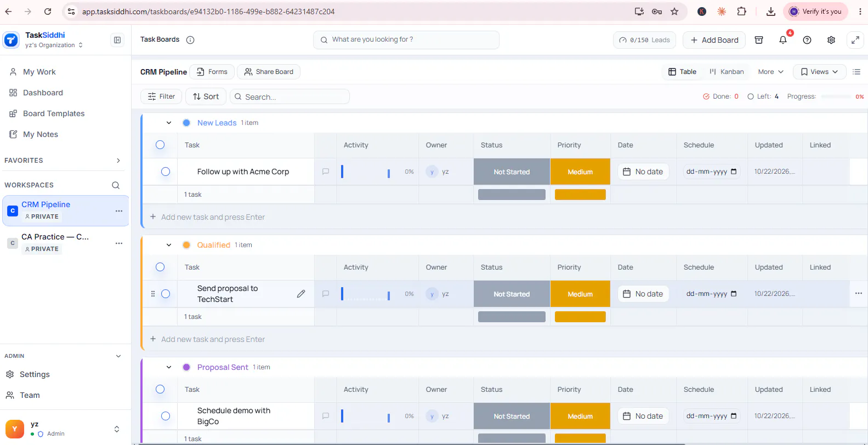
Task: Open the notifications bell
Action: point(783,40)
